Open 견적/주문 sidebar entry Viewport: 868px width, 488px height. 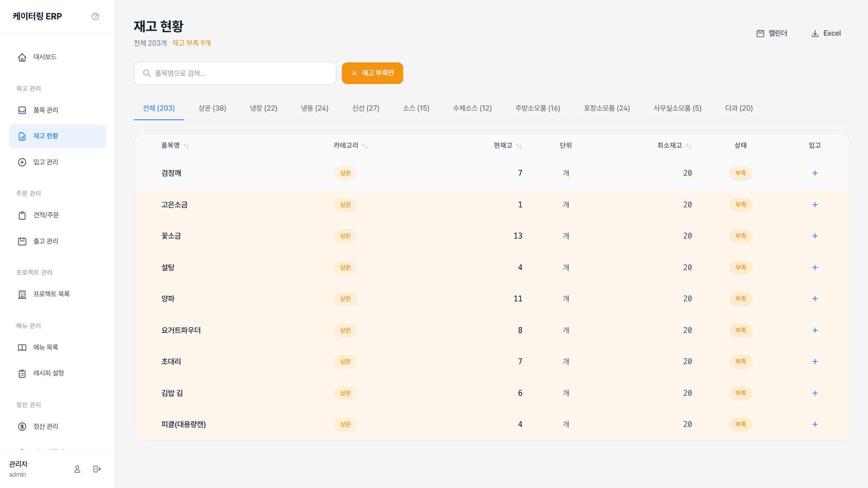coord(57,215)
